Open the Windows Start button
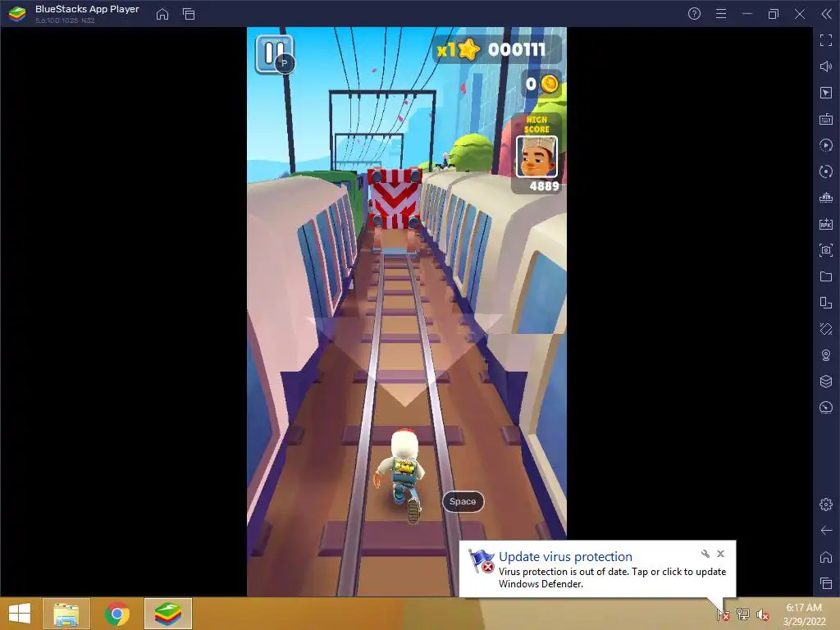 [20, 614]
